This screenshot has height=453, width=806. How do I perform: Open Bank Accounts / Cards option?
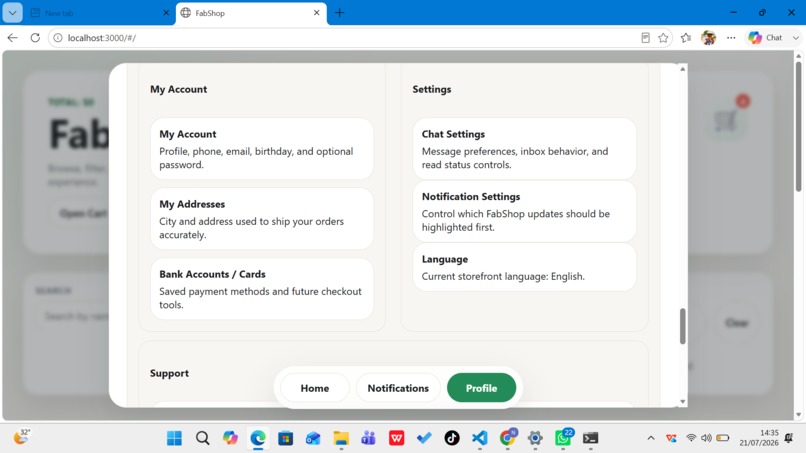point(262,289)
